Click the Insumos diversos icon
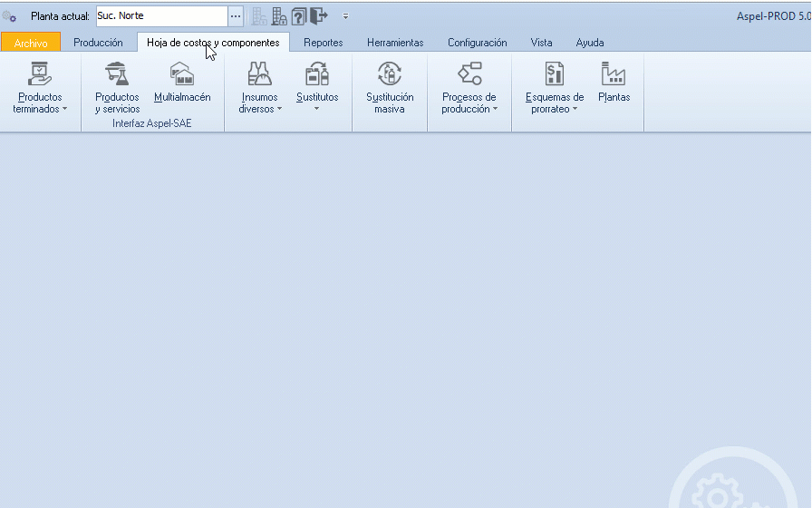Viewport: 812px width, 508px height. point(260,74)
